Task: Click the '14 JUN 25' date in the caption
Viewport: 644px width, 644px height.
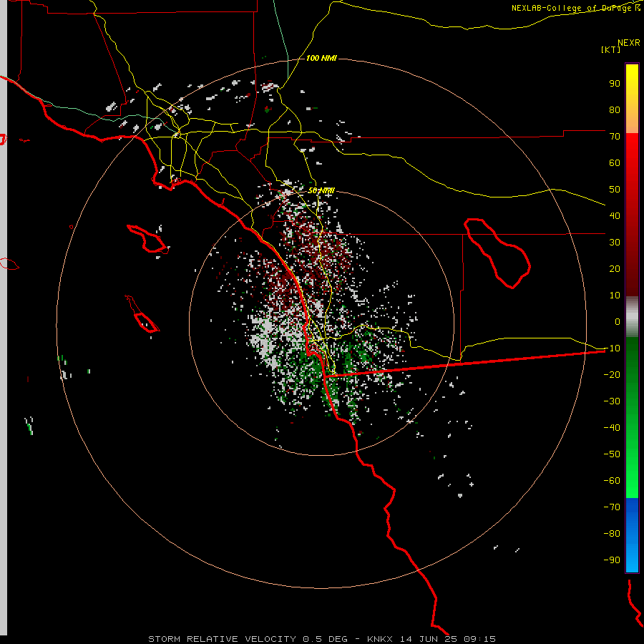Action: pos(429,639)
